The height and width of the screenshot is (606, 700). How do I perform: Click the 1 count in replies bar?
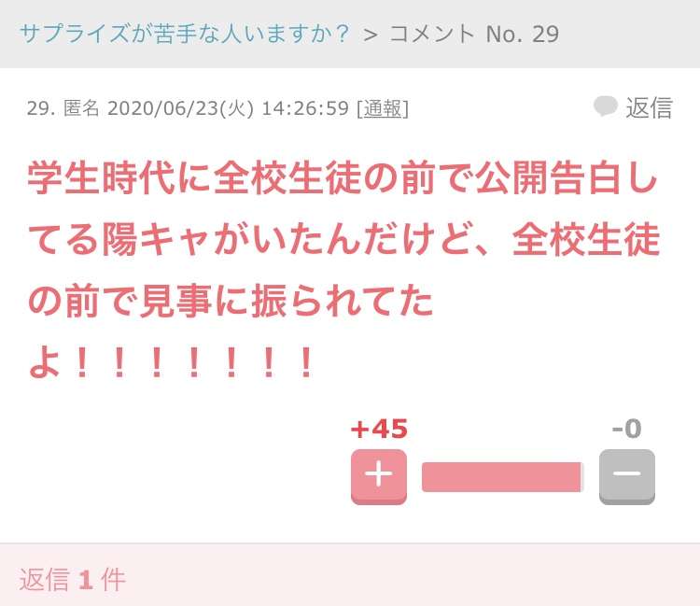pos(86,580)
